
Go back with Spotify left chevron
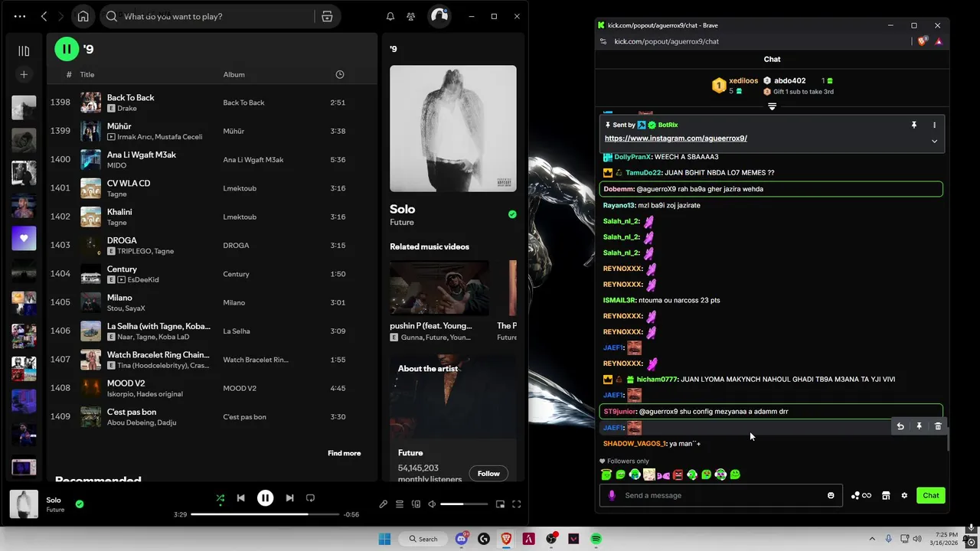click(x=44, y=16)
